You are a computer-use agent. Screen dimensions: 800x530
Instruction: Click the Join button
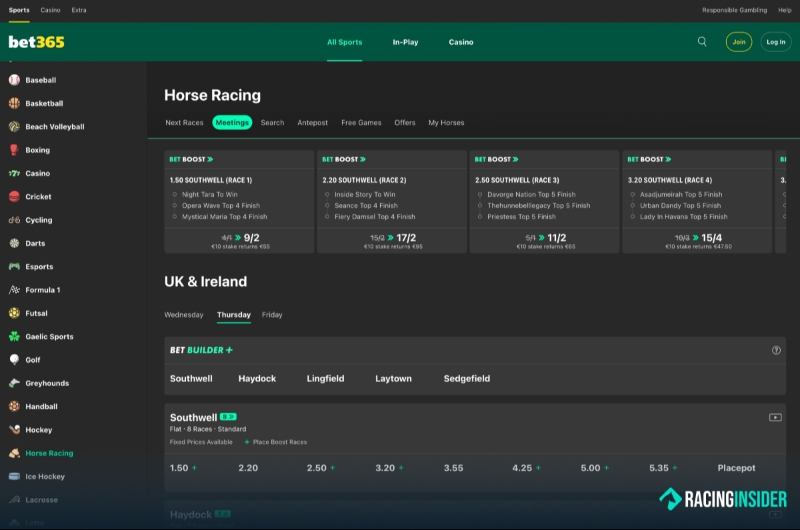coord(739,42)
